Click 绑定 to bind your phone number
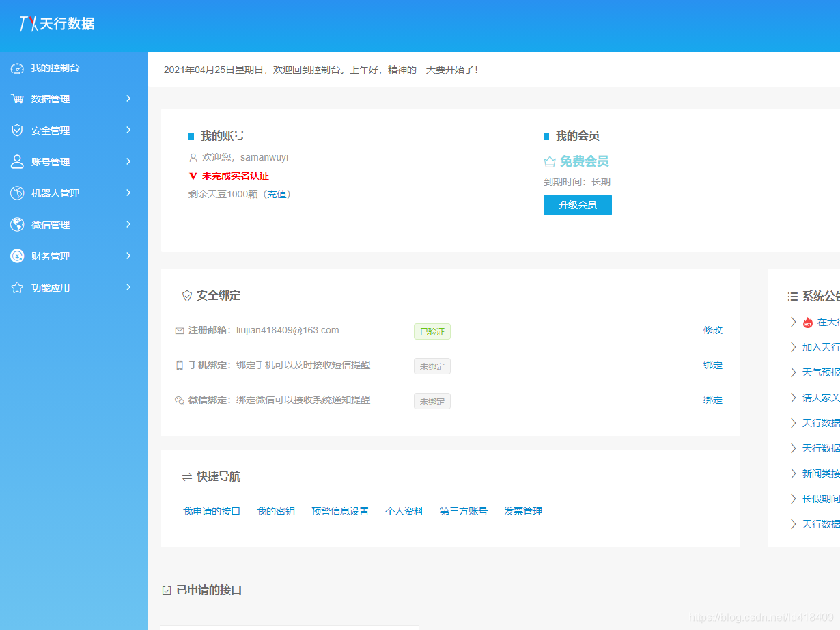 (712, 365)
